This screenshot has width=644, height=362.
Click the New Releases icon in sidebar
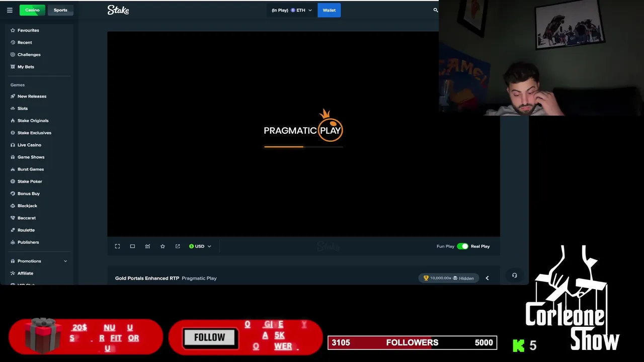[x=13, y=96]
